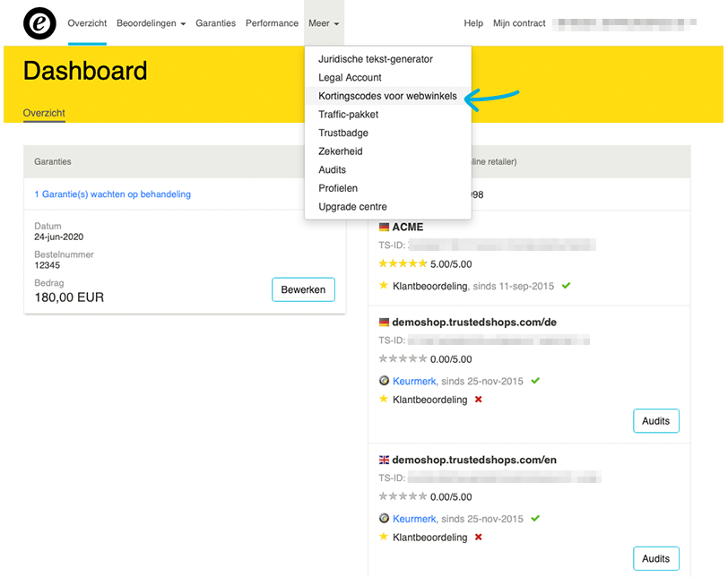
Task: Click Audits button for demoshop /de
Action: coord(656,421)
